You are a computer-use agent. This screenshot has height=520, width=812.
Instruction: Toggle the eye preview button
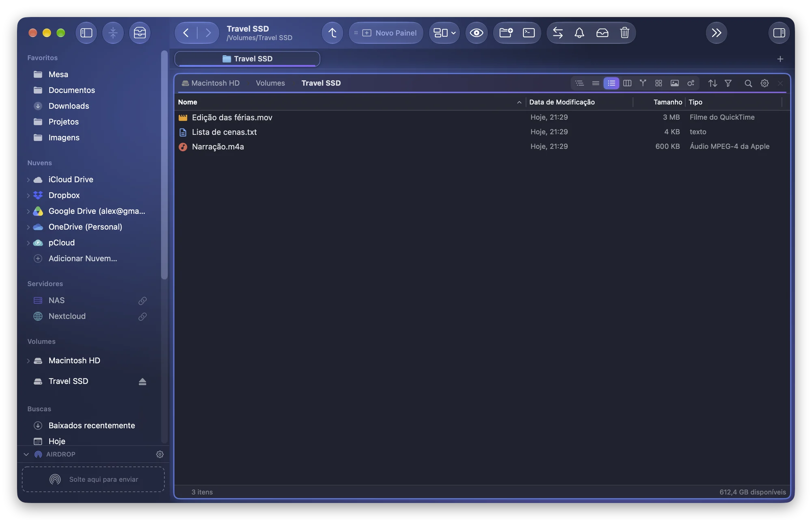[x=476, y=33]
